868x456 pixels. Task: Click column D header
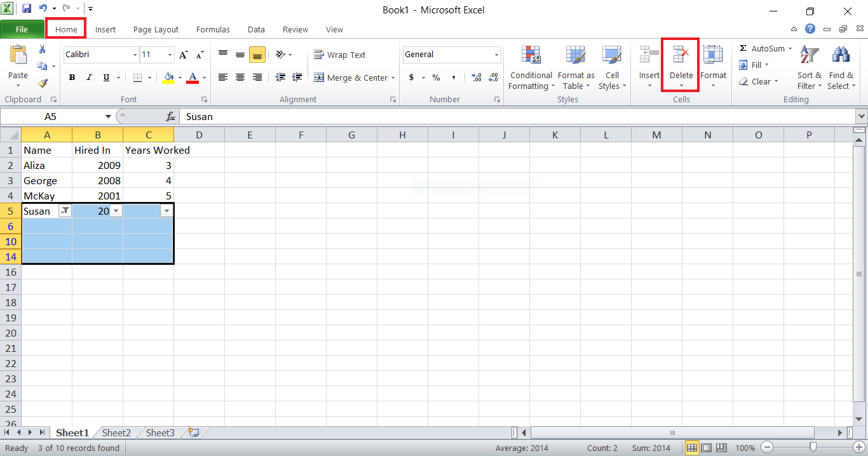click(199, 135)
